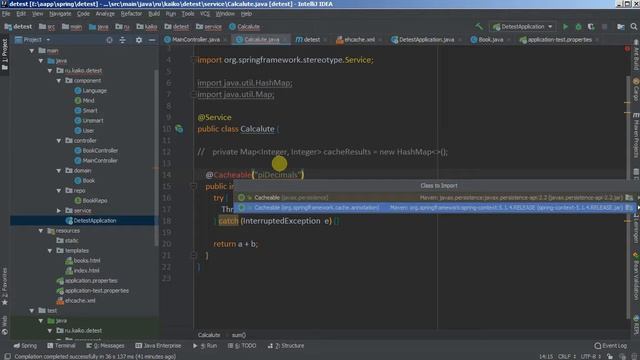Run DetestApplication with green play button
This screenshot has width=640, height=360.
(x=565, y=27)
